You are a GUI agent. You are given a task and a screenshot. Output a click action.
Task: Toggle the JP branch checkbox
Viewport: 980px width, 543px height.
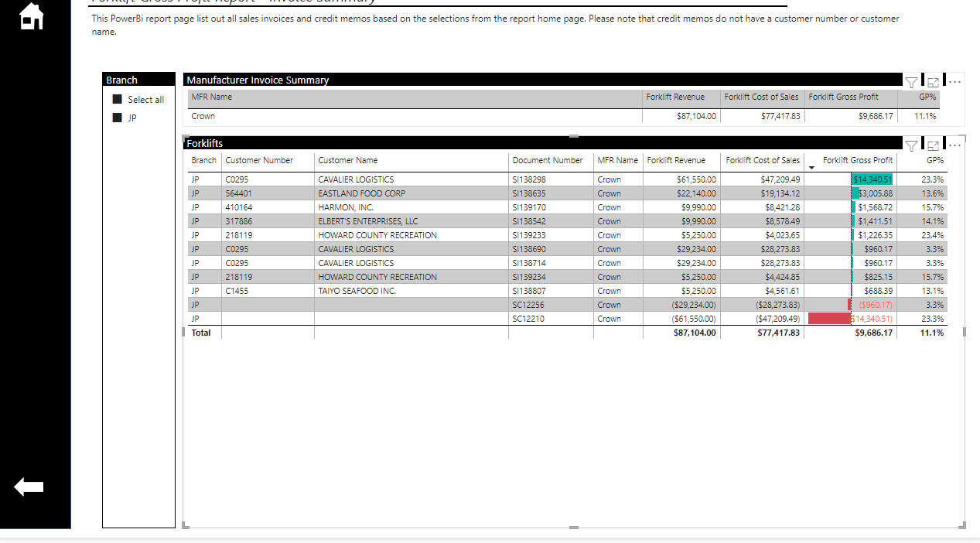[x=118, y=118]
